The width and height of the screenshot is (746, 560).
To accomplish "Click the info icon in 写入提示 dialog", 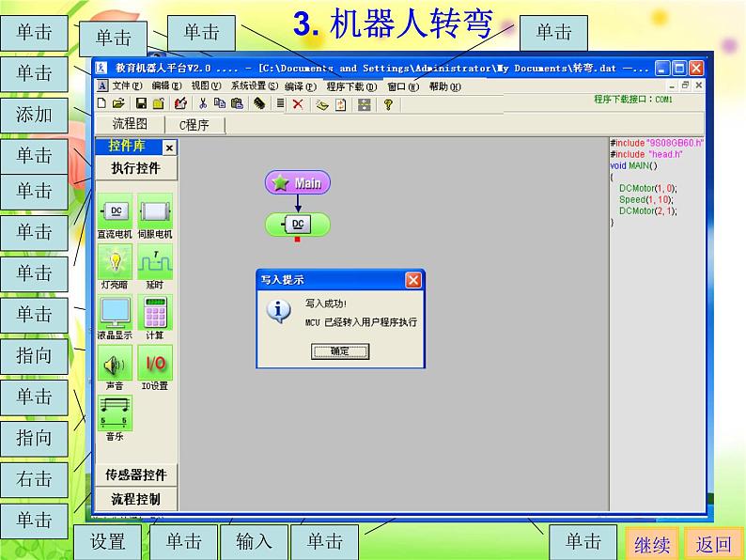I will (x=279, y=310).
